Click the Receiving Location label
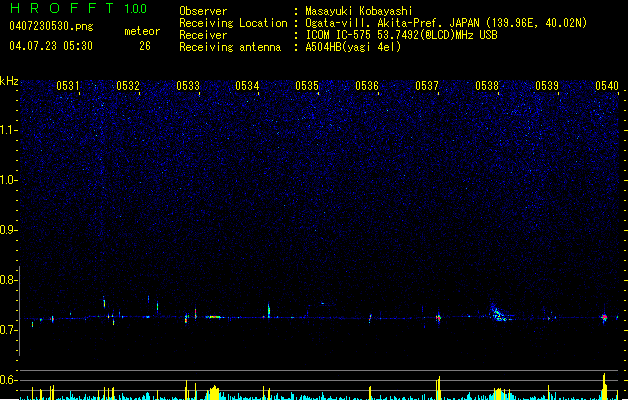Viewport: 629px width, 400px height. (x=233, y=23)
